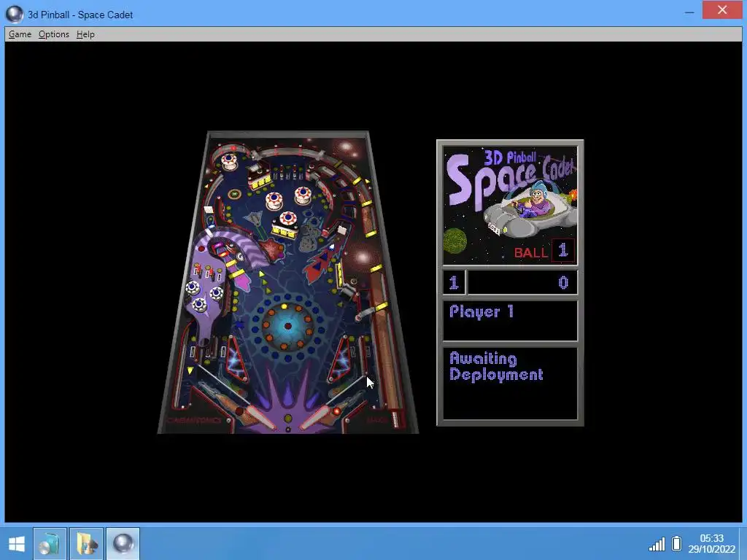The image size is (747, 560).
Task: Click the top-left corner bumper
Action: (229, 161)
